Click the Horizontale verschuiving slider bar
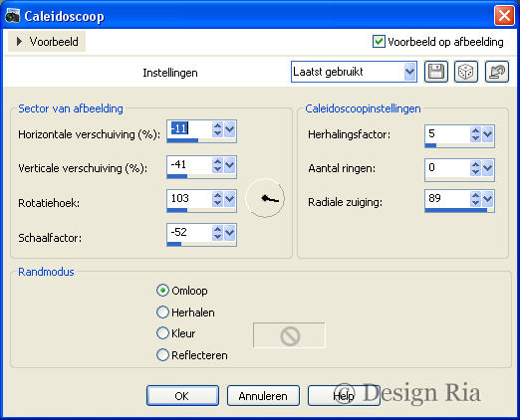Image resolution: width=520 pixels, height=420 pixels. (x=201, y=140)
